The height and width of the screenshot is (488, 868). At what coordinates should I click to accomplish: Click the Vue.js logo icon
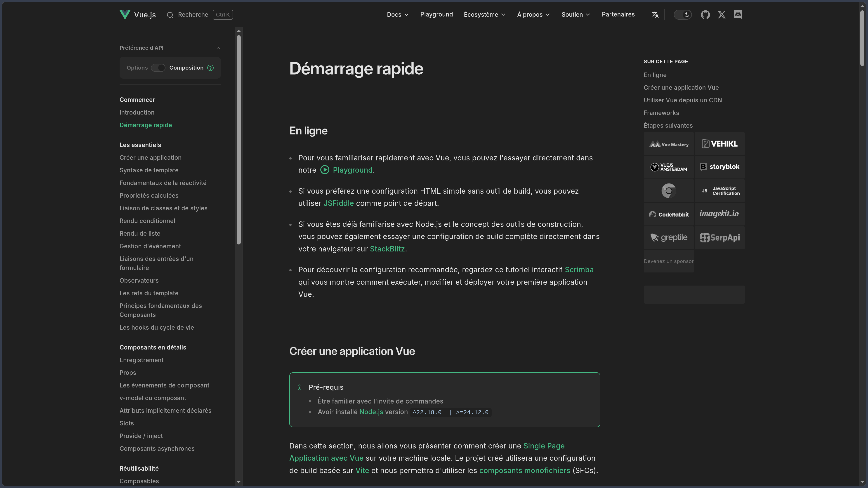125,14
